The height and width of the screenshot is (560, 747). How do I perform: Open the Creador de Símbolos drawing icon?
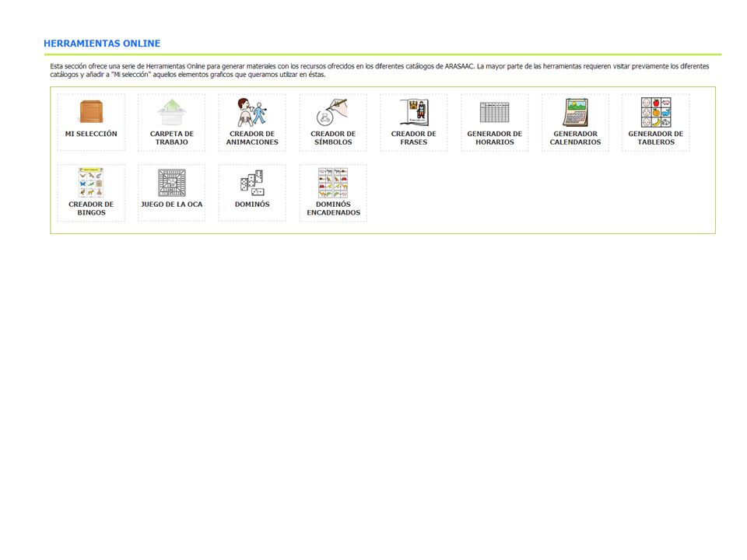pos(332,112)
